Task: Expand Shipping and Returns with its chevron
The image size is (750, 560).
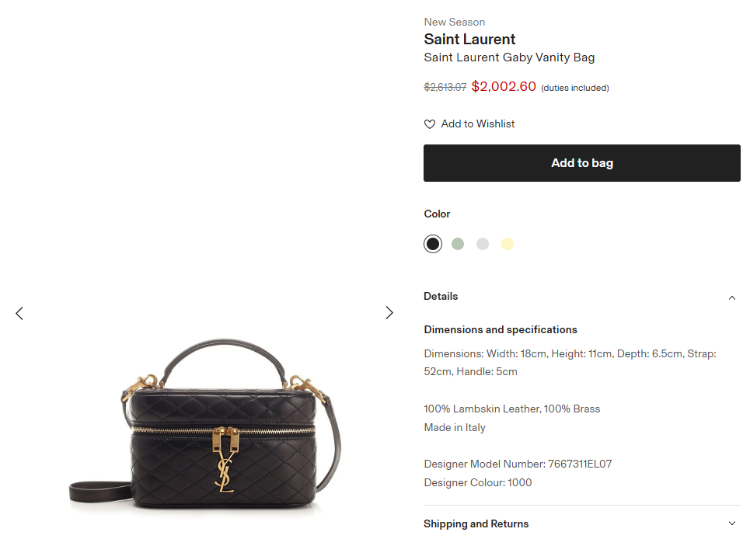Action: click(x=731, y=523)
